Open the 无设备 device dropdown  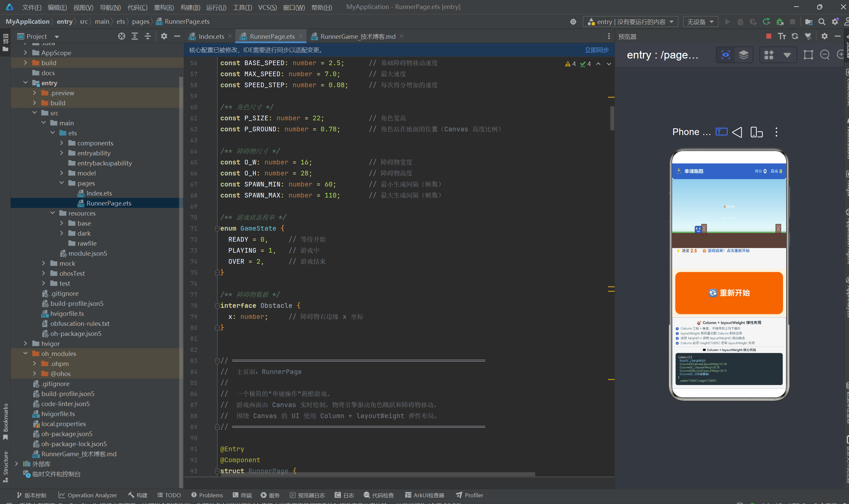700,22
